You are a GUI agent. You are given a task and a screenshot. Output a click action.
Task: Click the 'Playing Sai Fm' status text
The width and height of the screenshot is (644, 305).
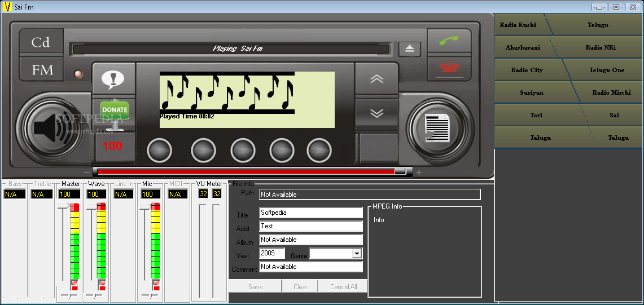238,48
